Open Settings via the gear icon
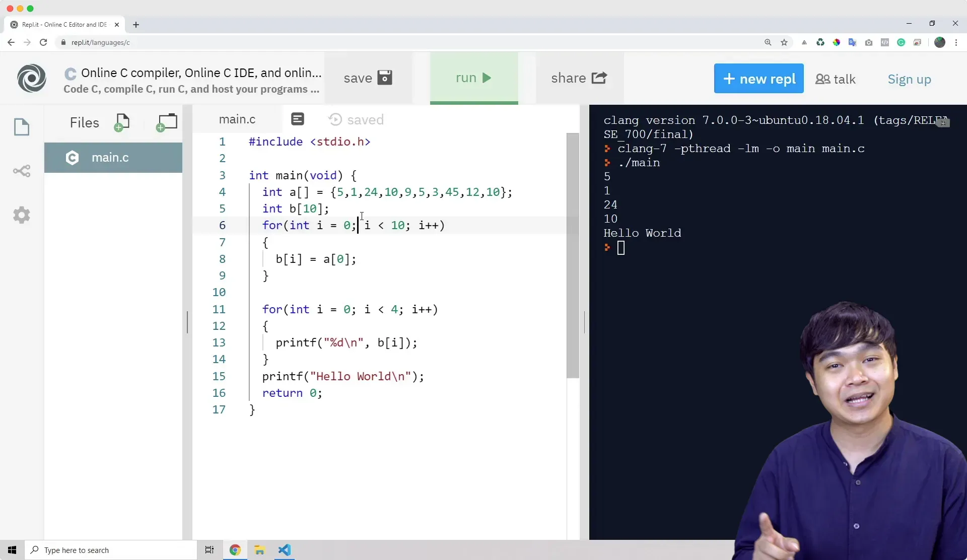Viewport: 967px width, 560px height. (x=22, y=216)
